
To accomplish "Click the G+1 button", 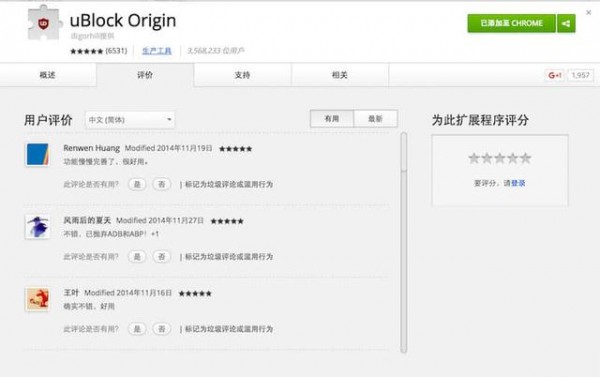I will 554,75.
